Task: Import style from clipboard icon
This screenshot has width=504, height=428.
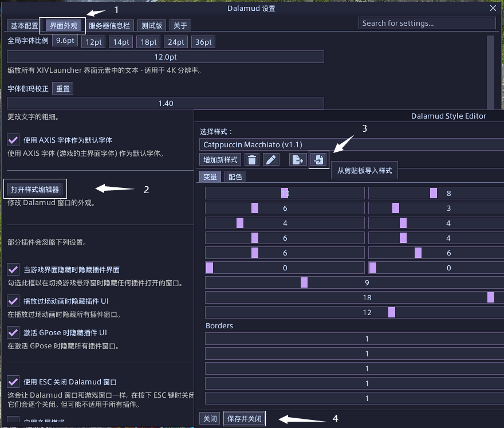Action: click(x=318, y=160)
